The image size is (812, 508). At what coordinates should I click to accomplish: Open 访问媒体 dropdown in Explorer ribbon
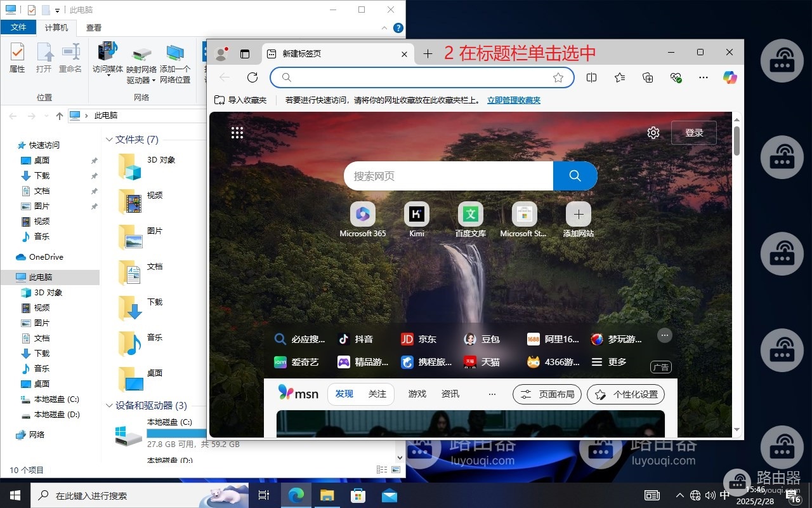(108, 60)
